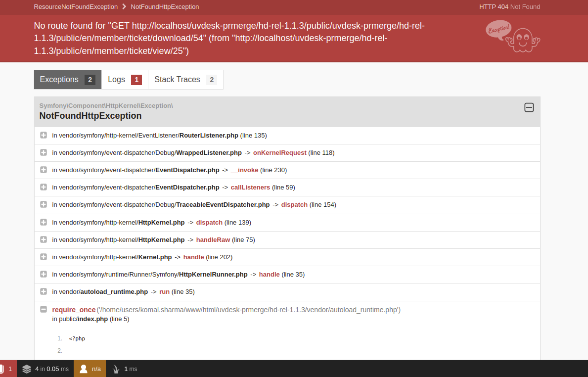The height and width of the screenshot is (377, 588).
Task: Expand the RouterListener.php trace frame
Action: 44,135
